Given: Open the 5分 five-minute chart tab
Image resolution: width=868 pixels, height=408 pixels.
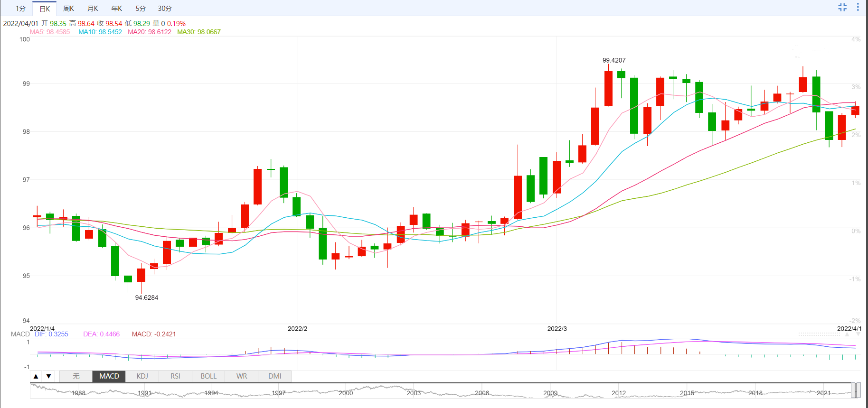Looking at the screenshot, I should 141,9.
